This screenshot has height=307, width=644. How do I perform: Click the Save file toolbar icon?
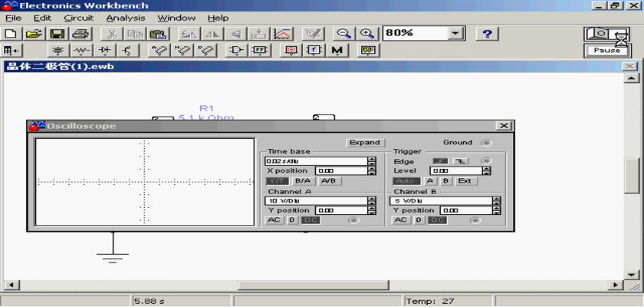(57, 34)
